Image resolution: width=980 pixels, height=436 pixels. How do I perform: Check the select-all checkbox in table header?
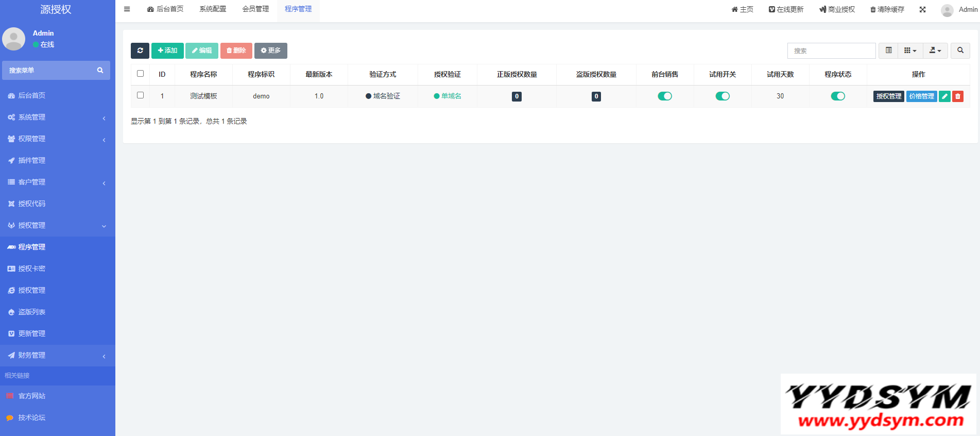[x=140, y=74]
